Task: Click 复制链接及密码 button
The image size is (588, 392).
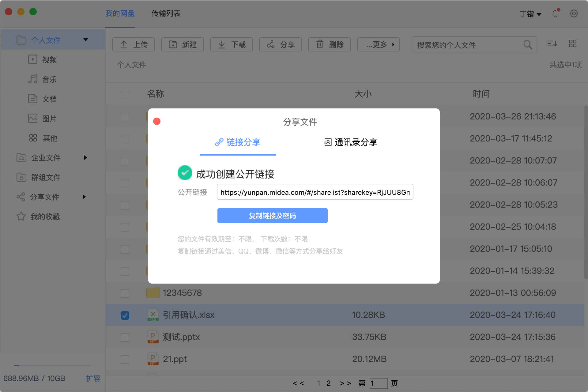Action: 273,216
